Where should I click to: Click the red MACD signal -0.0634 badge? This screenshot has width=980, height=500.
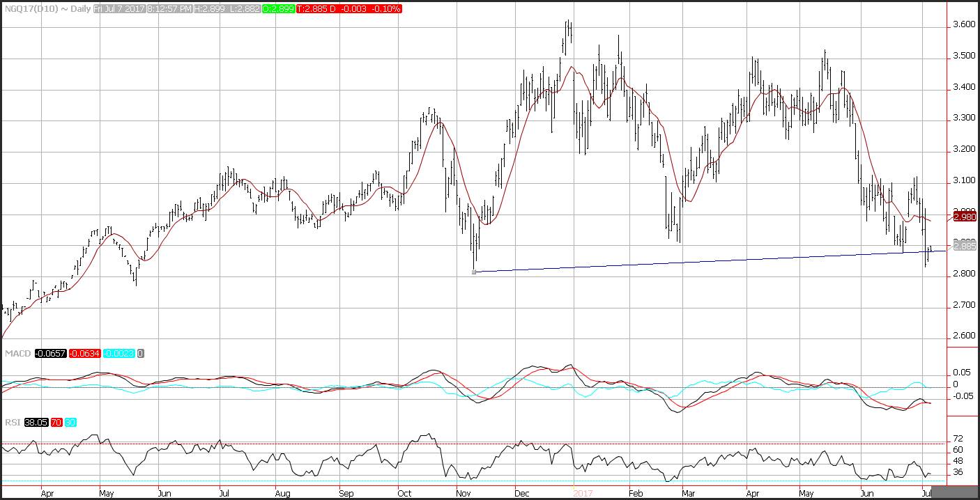tap(84, 353)
